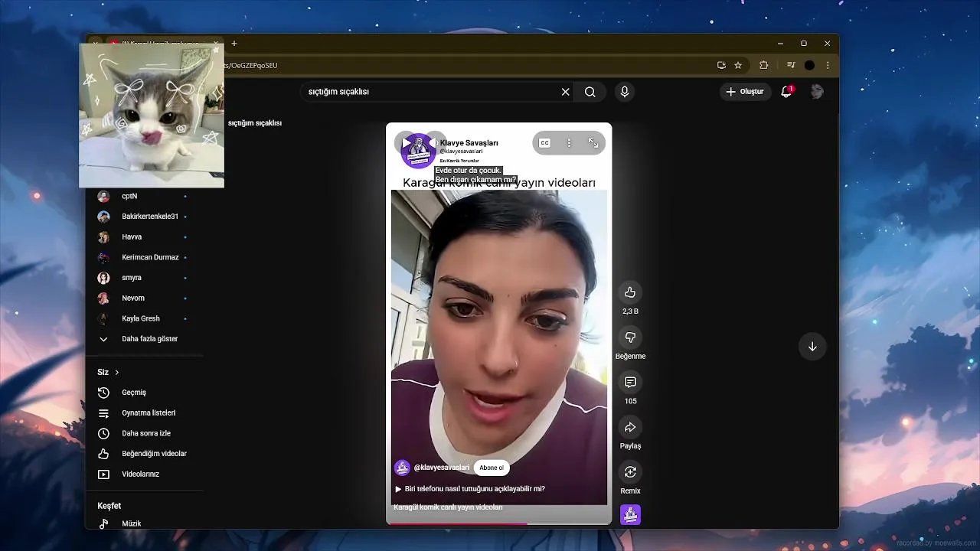Open the comments showing 105

[x=630, y=382]
